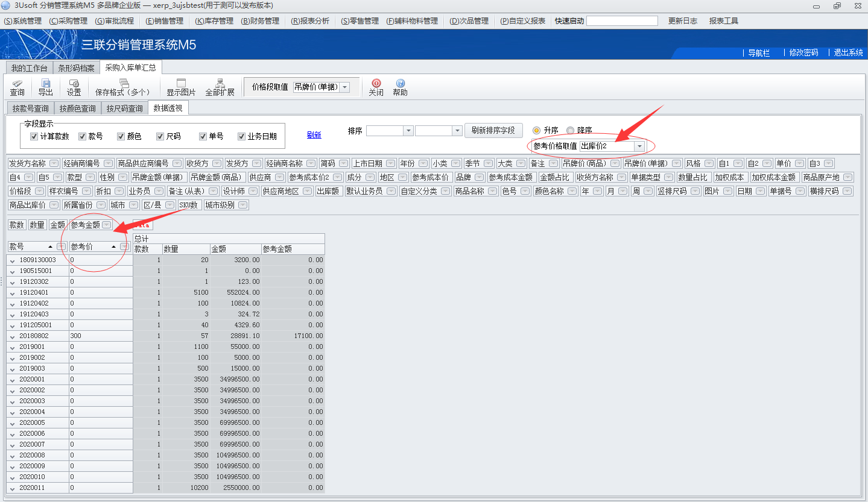Screen dimensions: 868x502
Task: Uncheck the 计算款数 checkbox
Action: pos(34,136)
